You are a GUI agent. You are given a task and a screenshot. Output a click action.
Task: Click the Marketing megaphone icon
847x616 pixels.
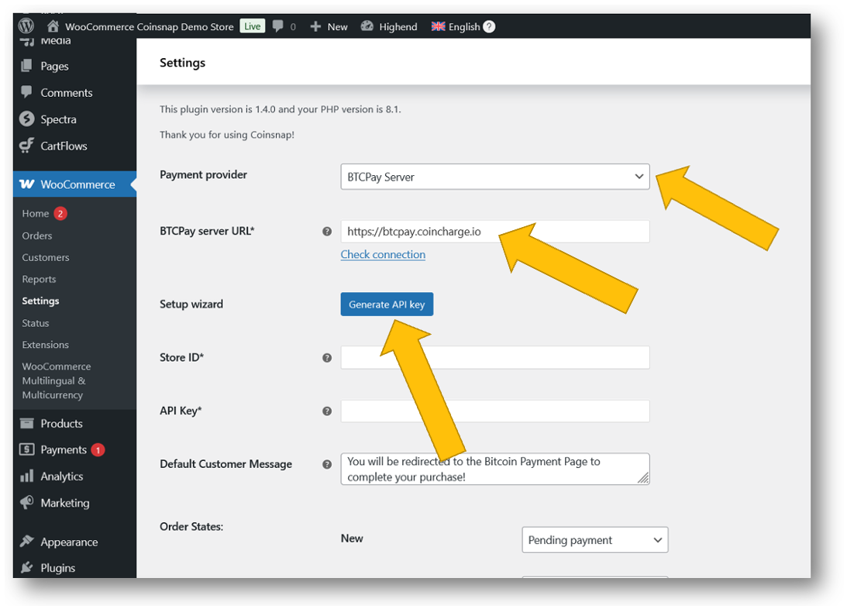[26, 502]
